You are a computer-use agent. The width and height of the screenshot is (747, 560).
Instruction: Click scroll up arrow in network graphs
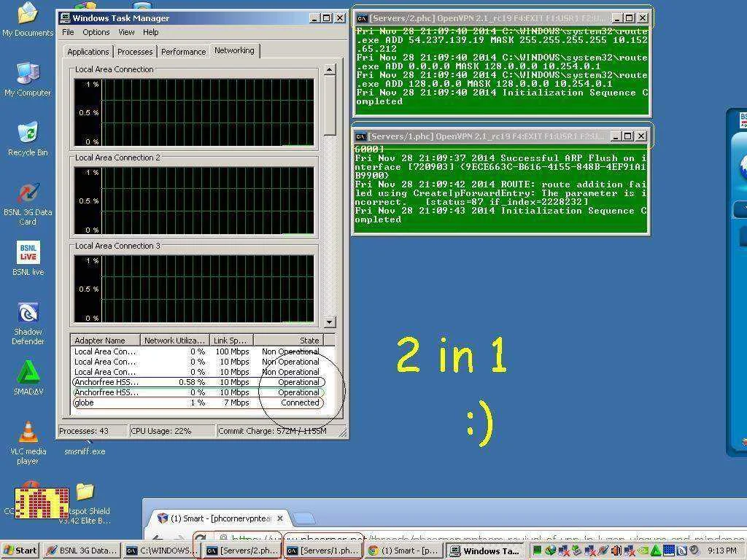[x=330, y=69]
